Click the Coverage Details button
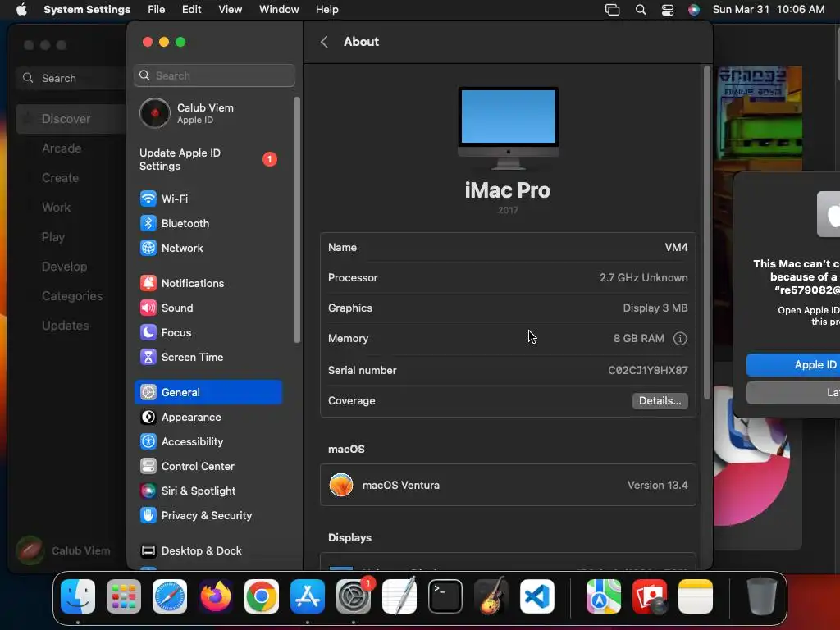 coord(660,400)
